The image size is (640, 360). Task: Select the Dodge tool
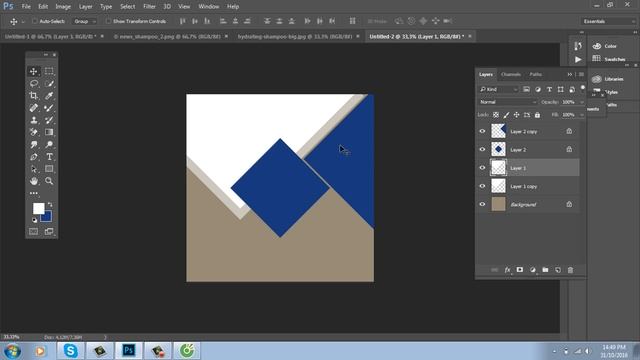[49, 144]
